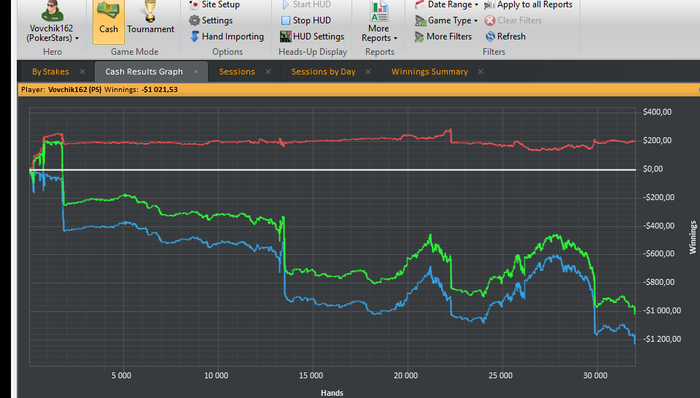Click the -$600,00 axis label

pyautogui.click(x=658, y=253)
